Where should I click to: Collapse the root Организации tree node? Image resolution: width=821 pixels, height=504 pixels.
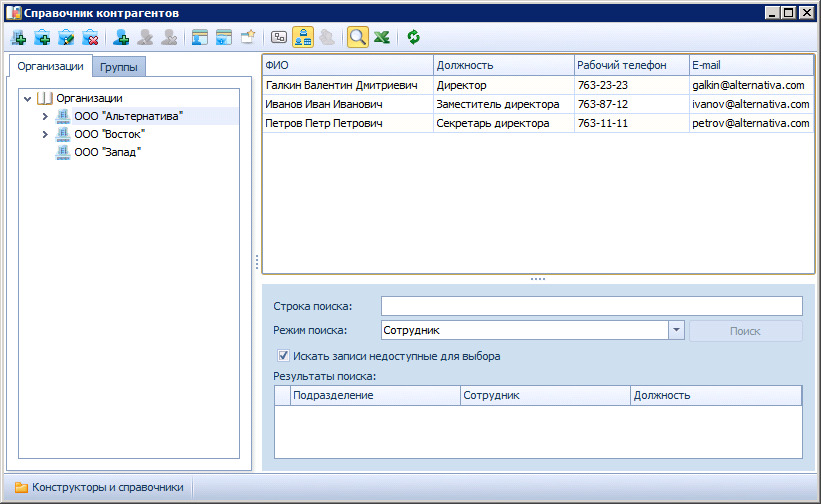[x=27, y=98]
